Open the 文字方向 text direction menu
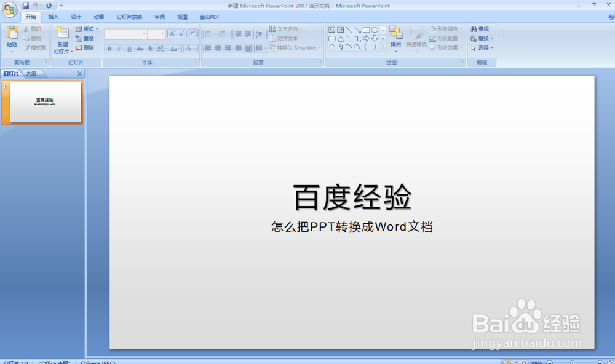615x364 pixels. (x=285, y=29)
